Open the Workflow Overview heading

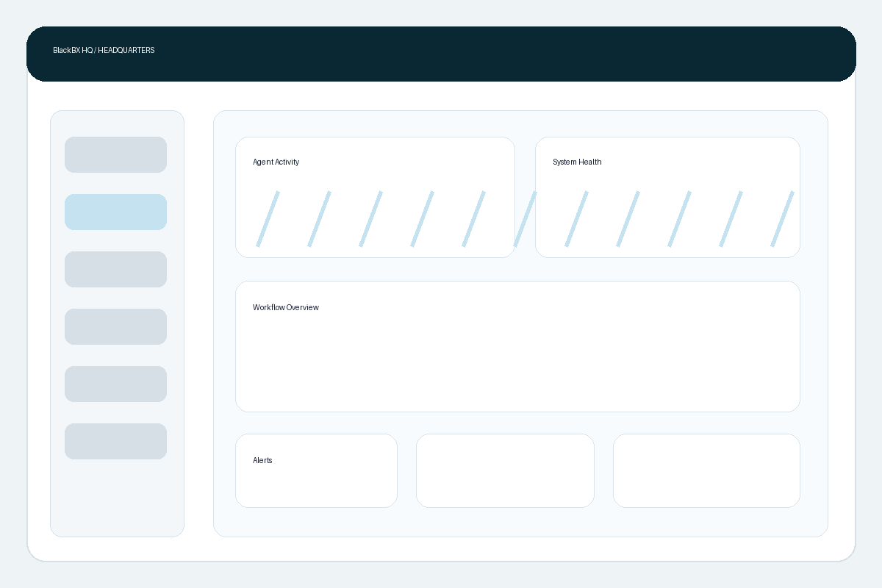285,307
